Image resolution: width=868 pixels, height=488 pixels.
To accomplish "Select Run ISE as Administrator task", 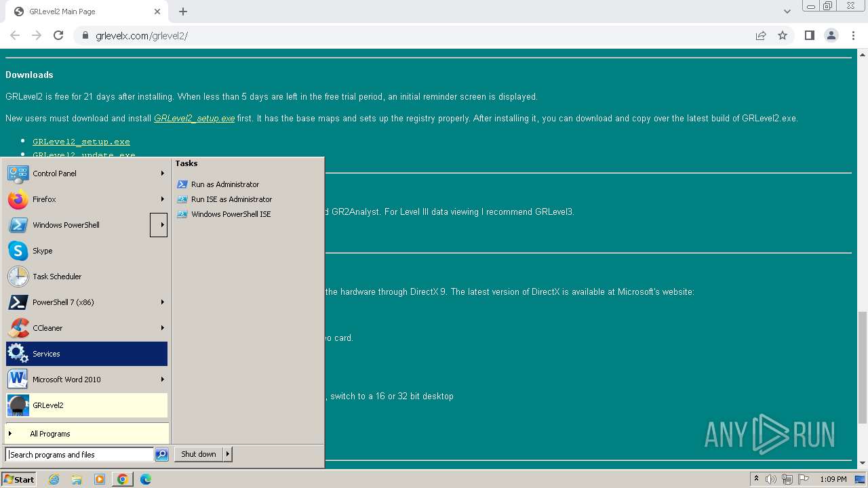I will 231,199.
